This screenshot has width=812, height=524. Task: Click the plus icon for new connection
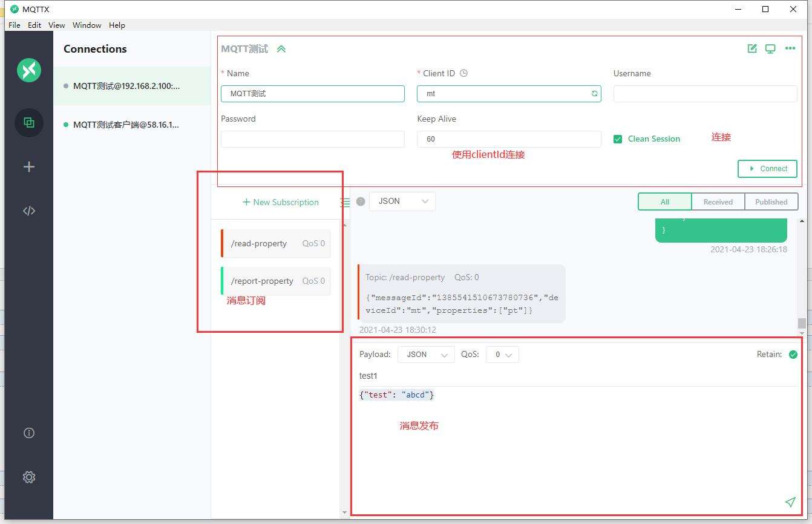29,167
